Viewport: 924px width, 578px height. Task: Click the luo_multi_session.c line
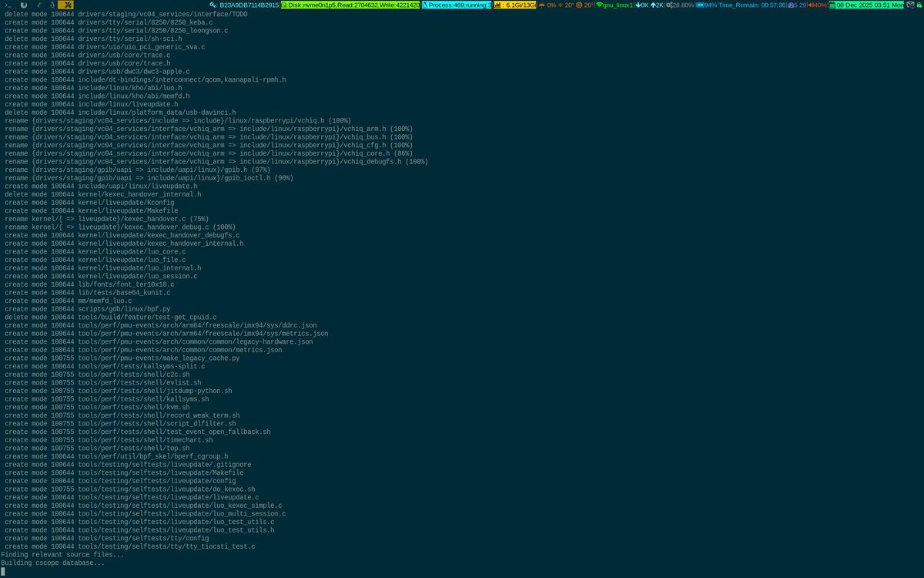(145, 514)
